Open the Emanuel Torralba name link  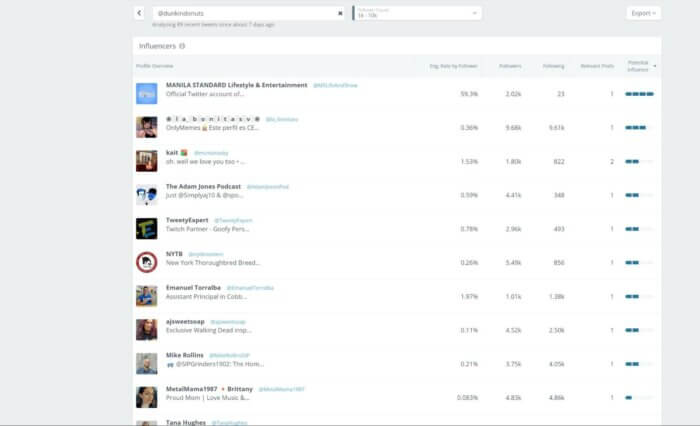pyautogui.click(x=193, y=288)
